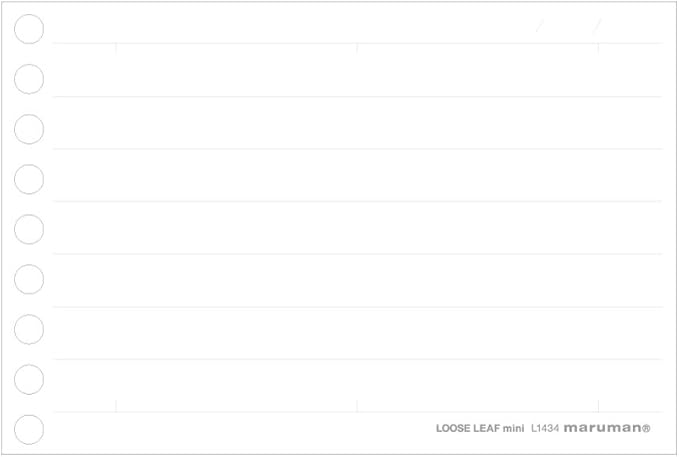Click the third binder hole from top
The image size is (679, 457).
(x=29, y=129)
